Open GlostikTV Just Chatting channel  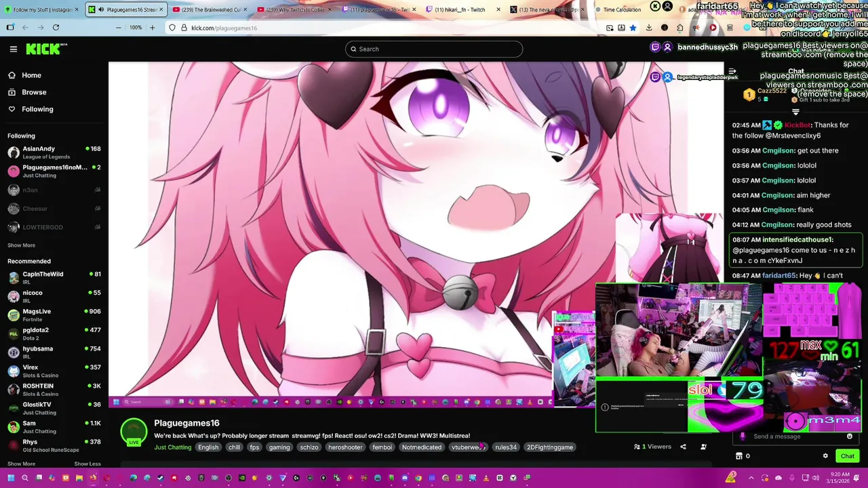click(x=54, y=408)
